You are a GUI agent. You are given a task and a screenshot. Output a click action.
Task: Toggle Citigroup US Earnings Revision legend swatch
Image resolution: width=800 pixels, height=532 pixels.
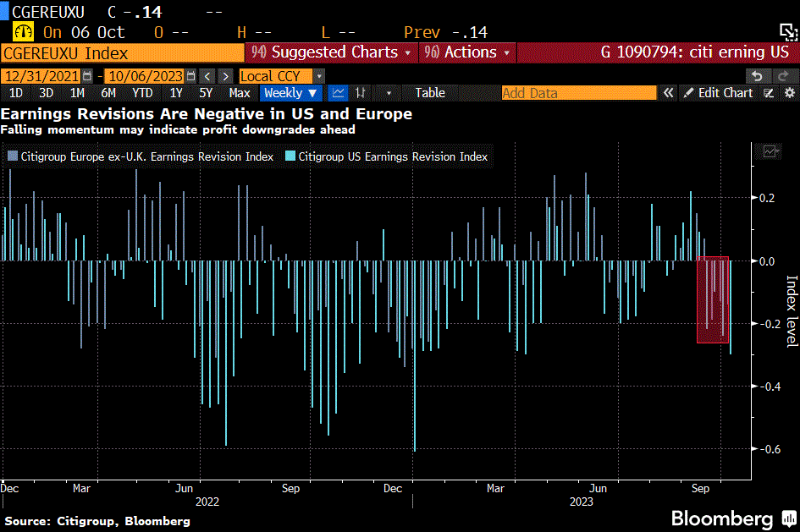(290, 156)
